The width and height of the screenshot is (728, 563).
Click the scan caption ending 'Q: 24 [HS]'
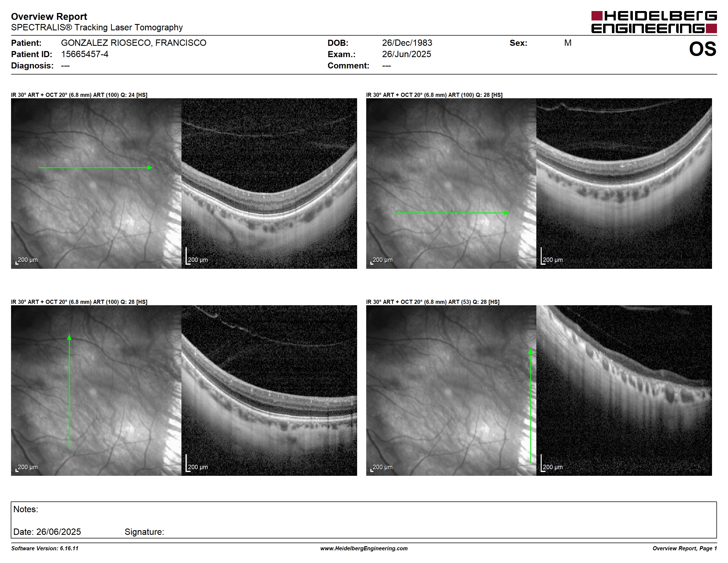click(x=79, y=95)
